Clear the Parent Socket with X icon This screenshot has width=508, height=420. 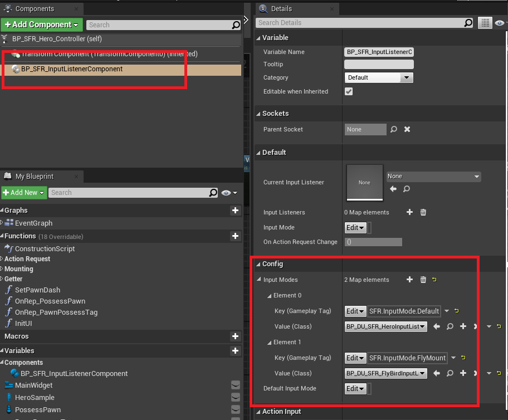click(x=407, y=129)
